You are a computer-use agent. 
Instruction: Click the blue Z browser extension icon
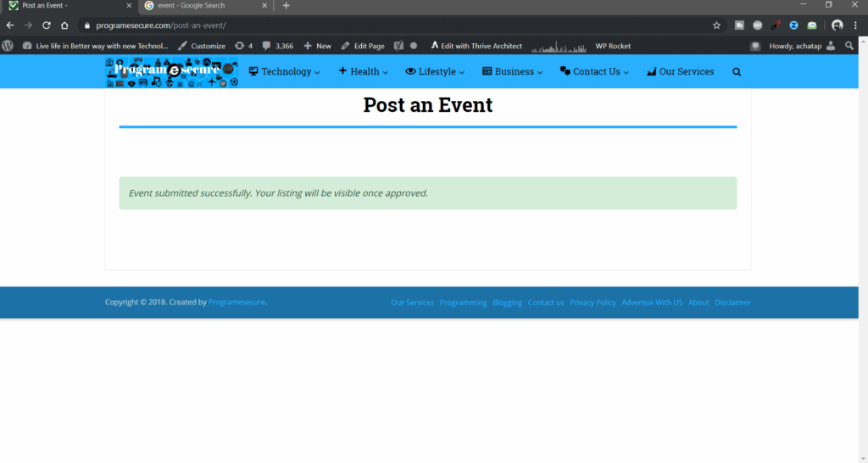[x=793, y=25]
